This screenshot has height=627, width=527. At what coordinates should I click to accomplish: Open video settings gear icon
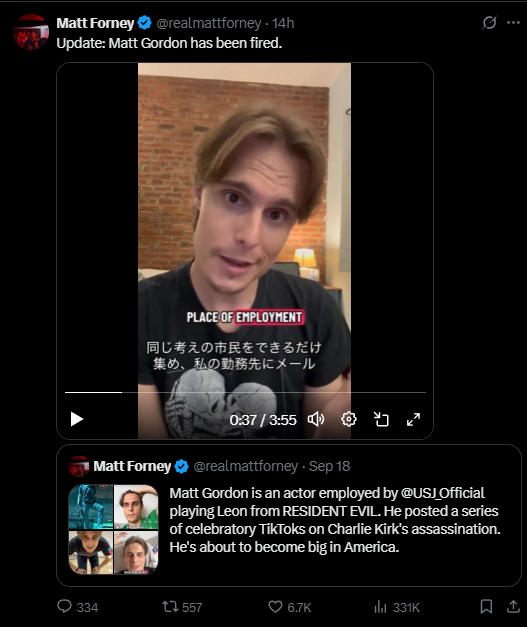pyautogui.click(x=349, y=419)
